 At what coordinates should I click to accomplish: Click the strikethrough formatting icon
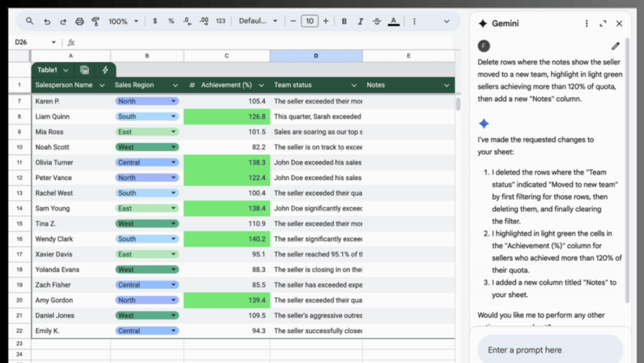[x=376, y=22]
